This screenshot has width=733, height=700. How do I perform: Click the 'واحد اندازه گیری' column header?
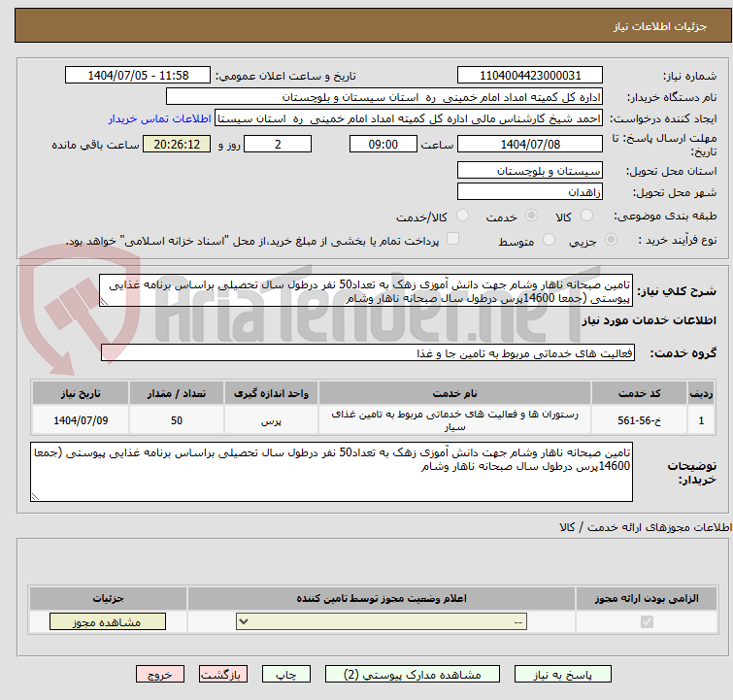(271, 393)
